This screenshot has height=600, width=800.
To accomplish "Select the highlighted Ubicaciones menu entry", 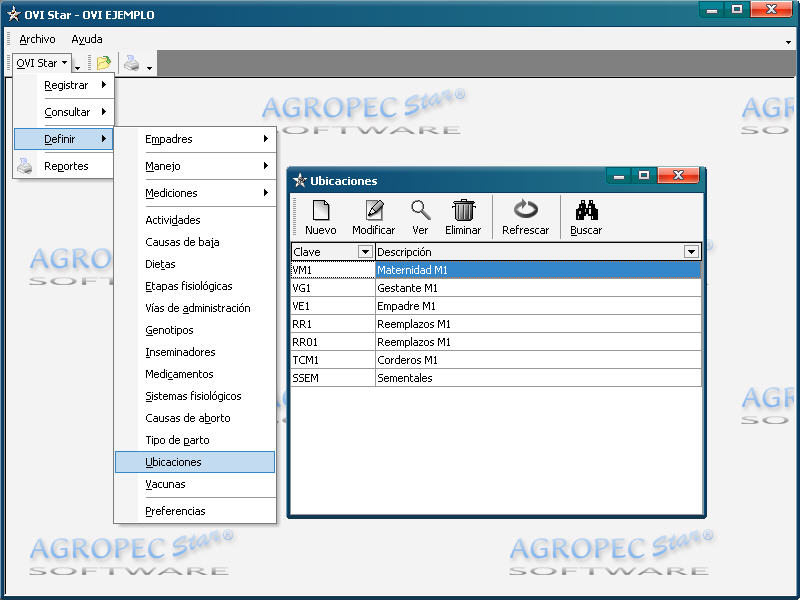I will click(194, 462).
